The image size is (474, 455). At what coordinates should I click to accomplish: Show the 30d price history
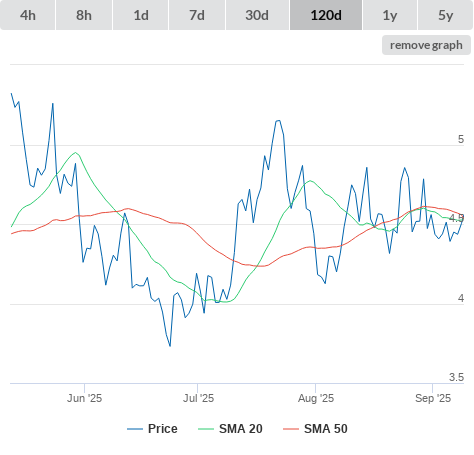(257, 15)
